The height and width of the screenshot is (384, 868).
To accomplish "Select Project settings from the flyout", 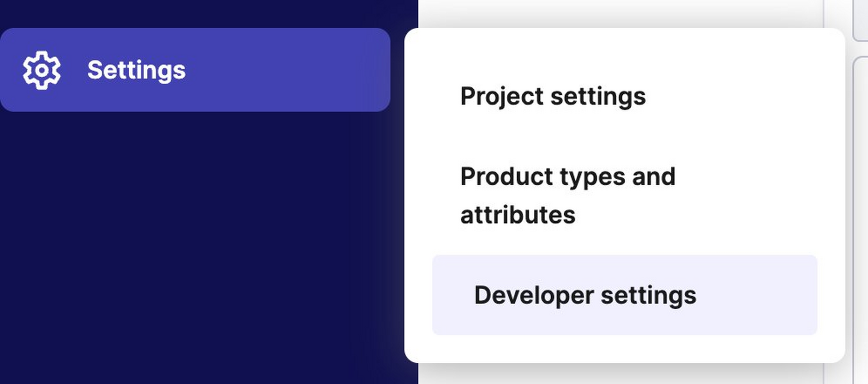I will pyautogui.click(x=553, y=97).
